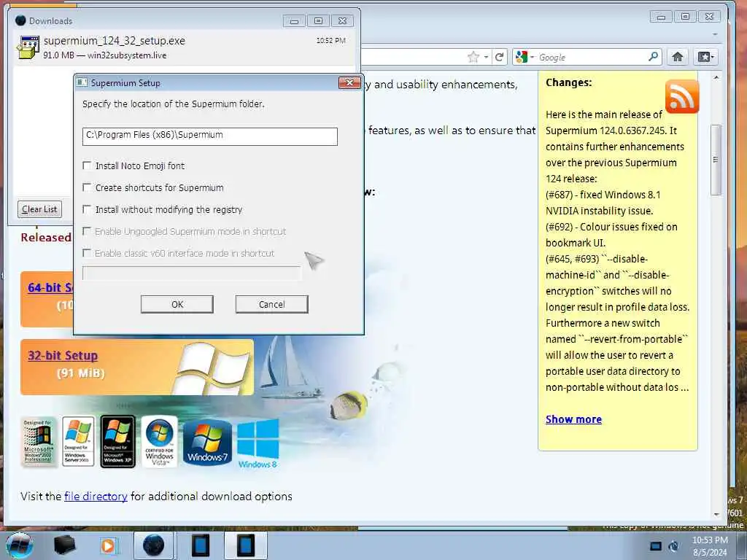The height and width of the screenshot is (560, 747).
Task: Open the address bar history dropdown arrow
Action: point(487,58)
